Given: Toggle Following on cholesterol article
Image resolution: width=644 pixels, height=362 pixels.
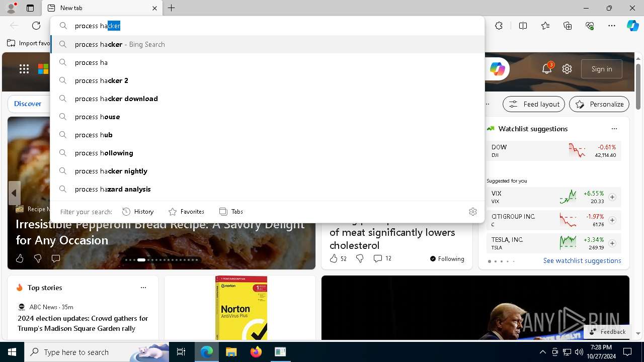Looking at the screenshot, I should tap(447, 258).
